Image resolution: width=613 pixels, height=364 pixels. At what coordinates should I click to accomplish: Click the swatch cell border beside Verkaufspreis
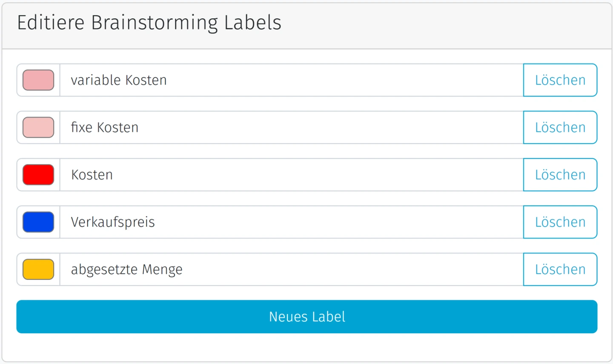[x=57, y=222]
